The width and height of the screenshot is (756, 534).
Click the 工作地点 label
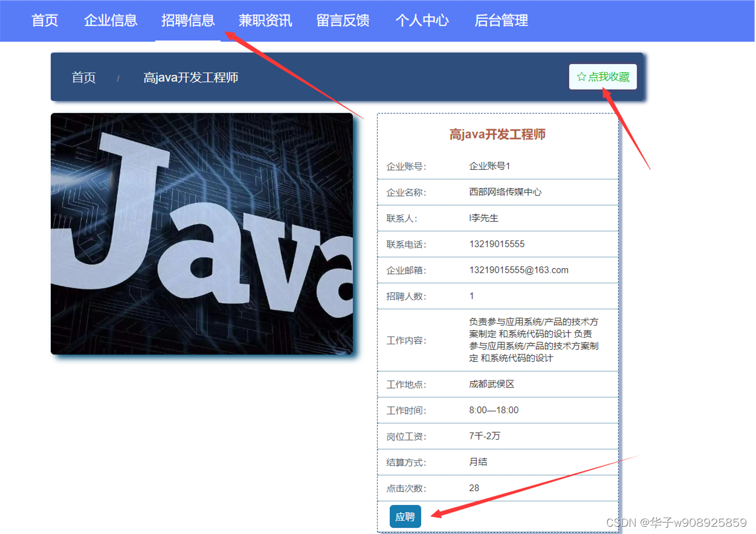tap(406, 385)
